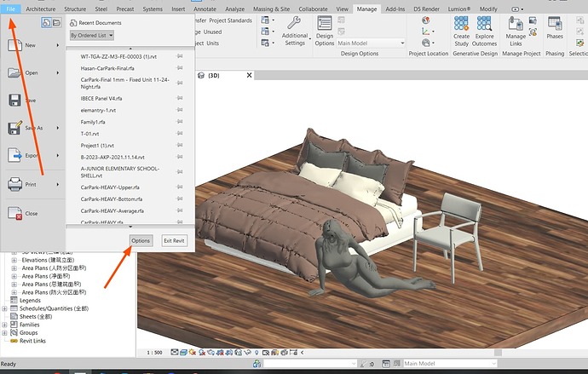Click the Location globe icon in Project Location
Viewport: 588px width, 374px height.
425,20
